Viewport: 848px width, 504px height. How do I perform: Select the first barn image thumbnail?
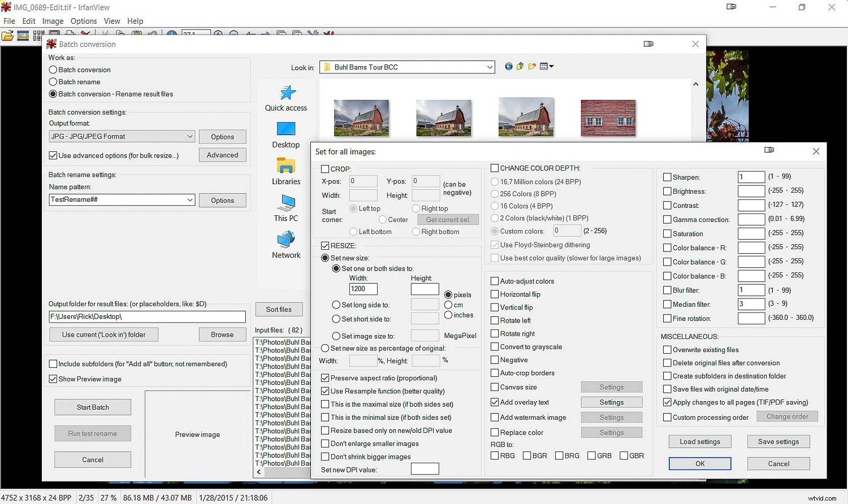[361, 117]
